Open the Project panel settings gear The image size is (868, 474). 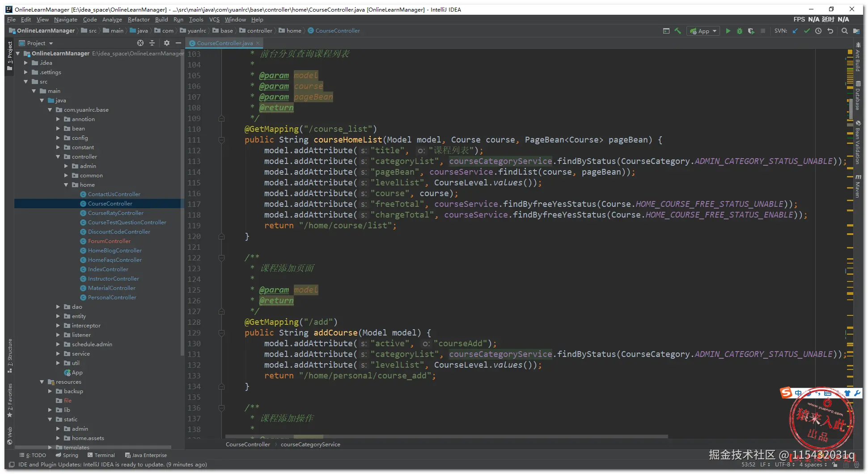point(166,43)
